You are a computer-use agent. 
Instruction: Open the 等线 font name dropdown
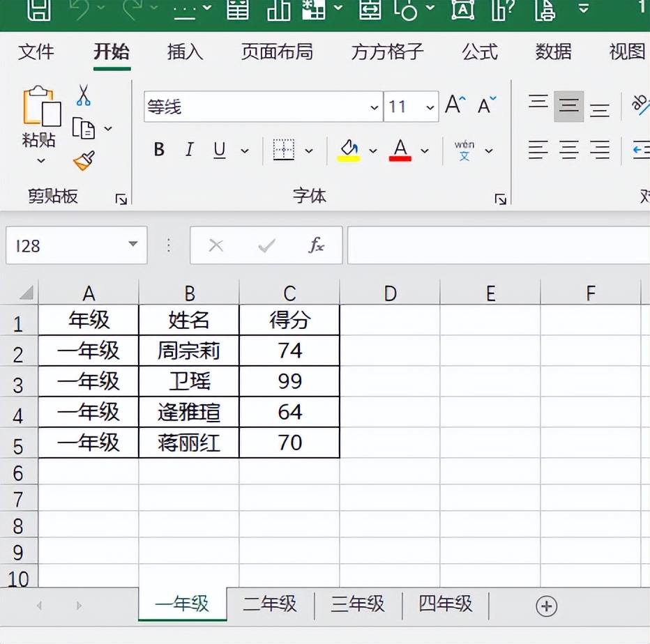[375, 107]
